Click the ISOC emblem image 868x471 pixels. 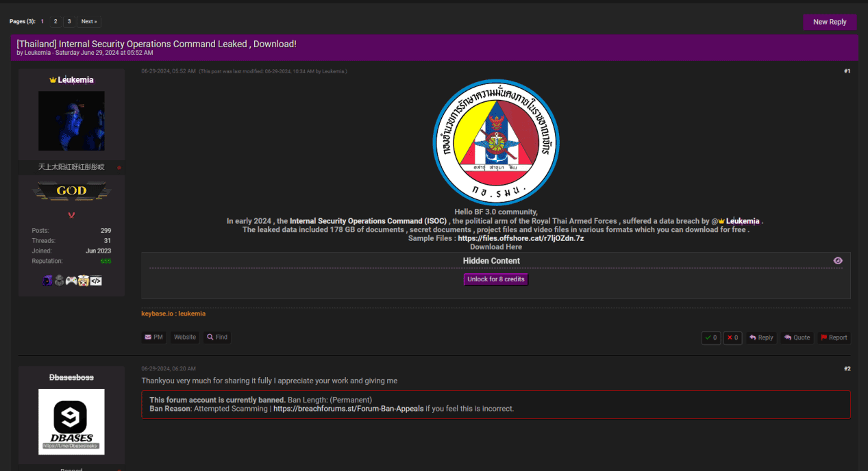tap(496, 142)
